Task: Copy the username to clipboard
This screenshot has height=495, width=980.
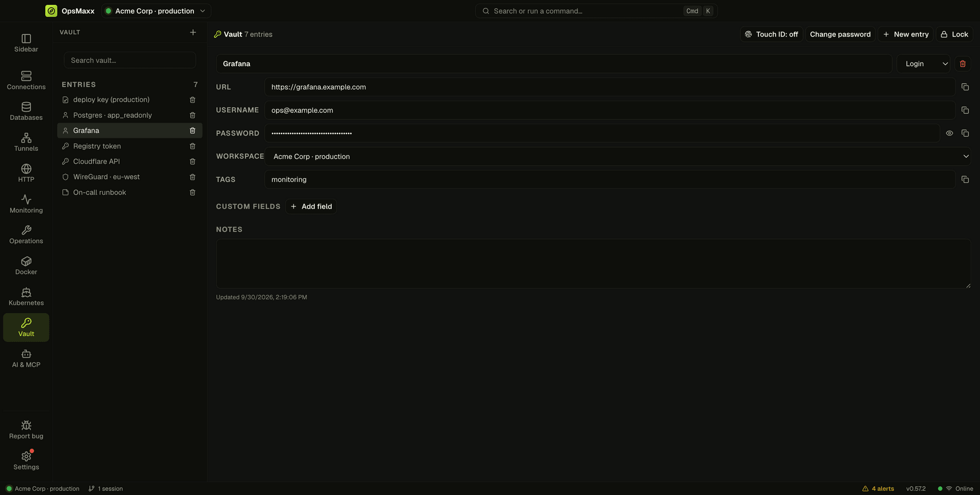Action: (x=965, y=110)
